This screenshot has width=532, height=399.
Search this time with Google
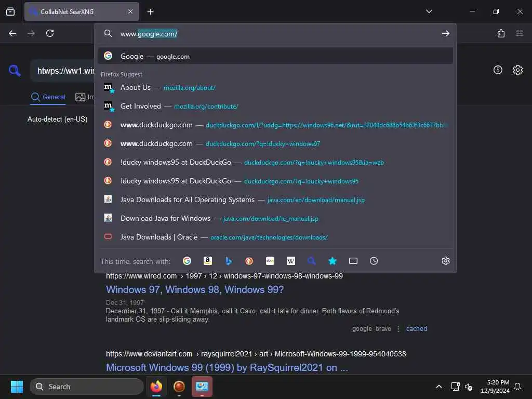187,261
